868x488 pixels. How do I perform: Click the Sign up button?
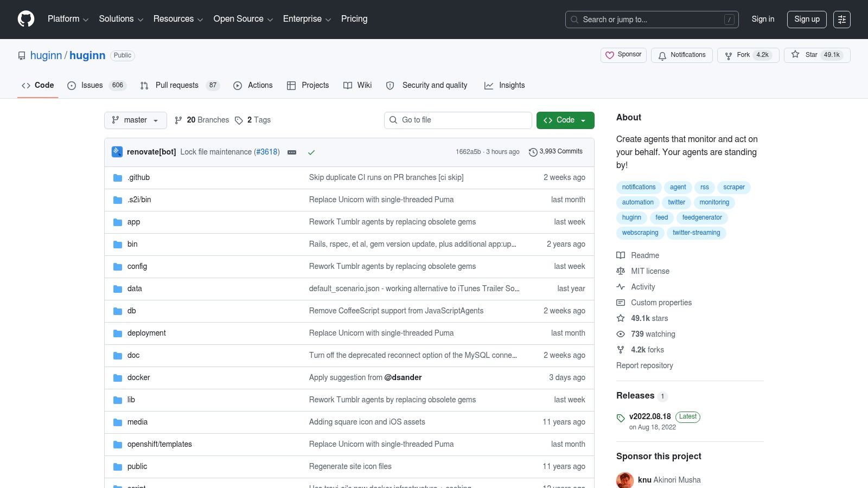807,20
